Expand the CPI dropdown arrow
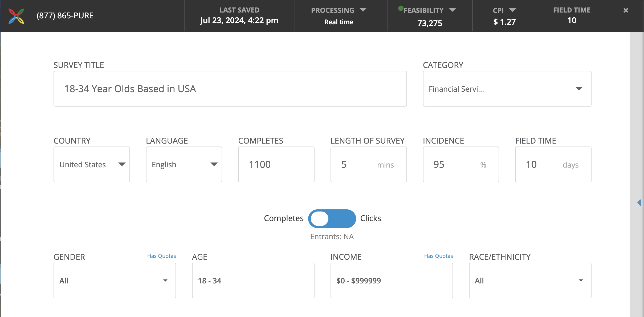The image size is (644, 317). point(513,10)
